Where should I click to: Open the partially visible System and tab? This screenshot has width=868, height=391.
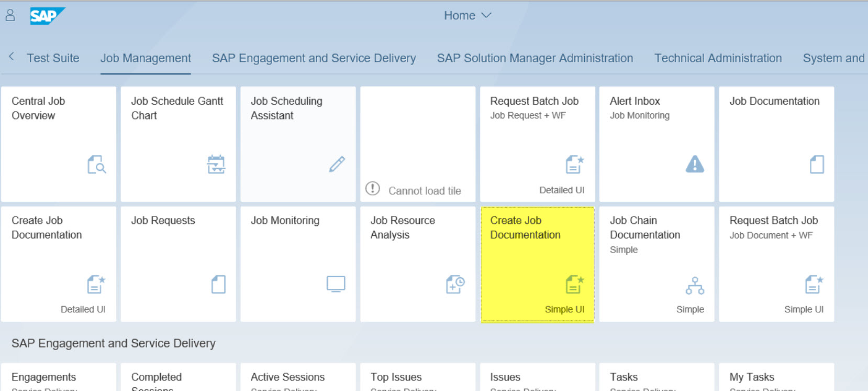coord(834,58)
